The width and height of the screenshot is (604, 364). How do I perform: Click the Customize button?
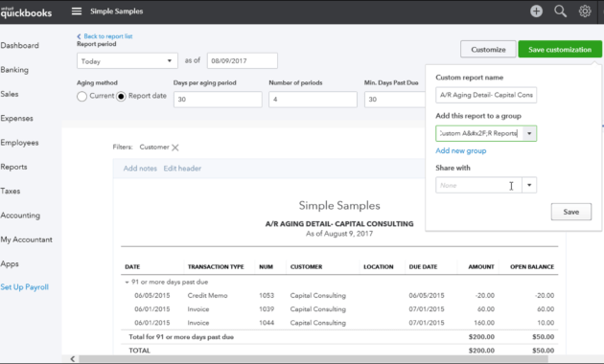click(488, 49)
